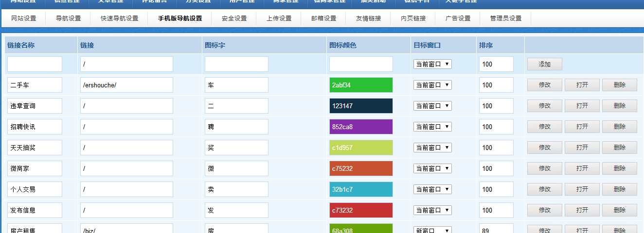Select the purple 852ca8 color field

(361, 127)
